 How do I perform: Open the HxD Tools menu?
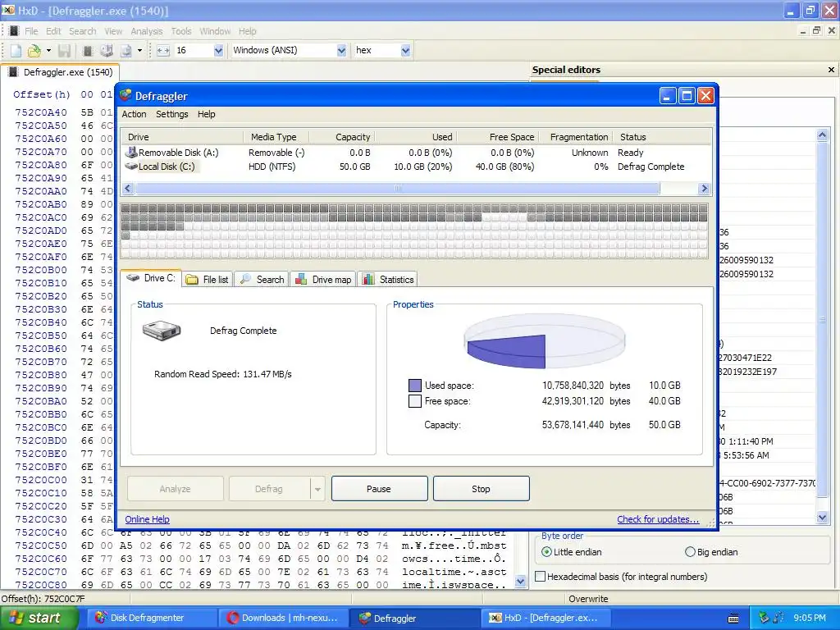[x=181, y=31]
